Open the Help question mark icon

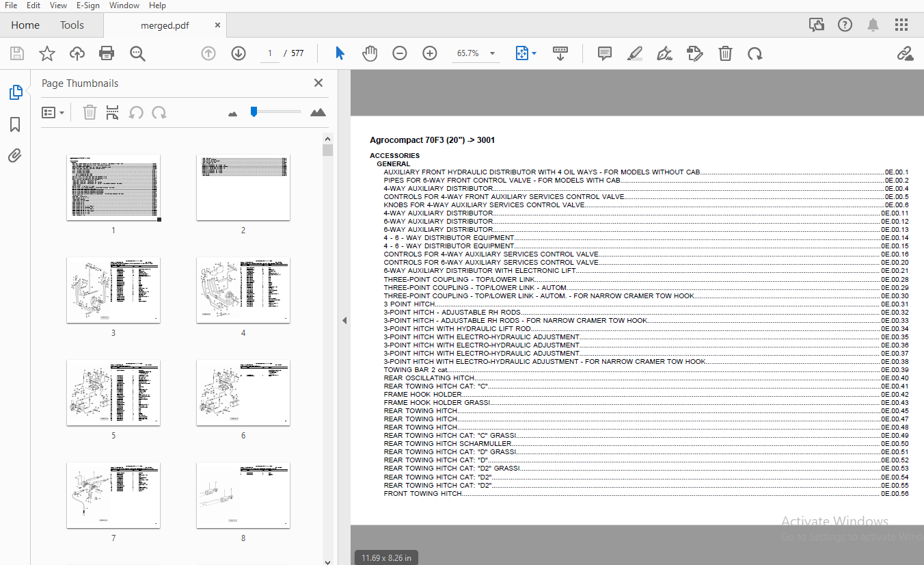(x=845, y=25)
